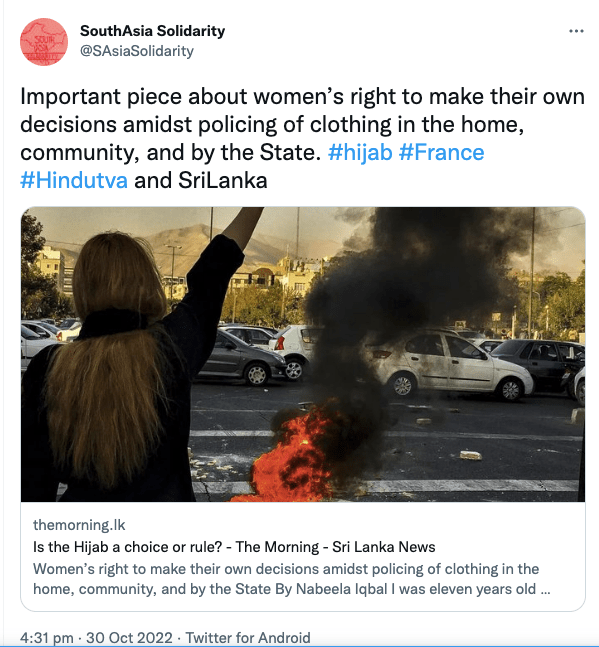Follow the #Hindutva hashtag

point(74,180)
